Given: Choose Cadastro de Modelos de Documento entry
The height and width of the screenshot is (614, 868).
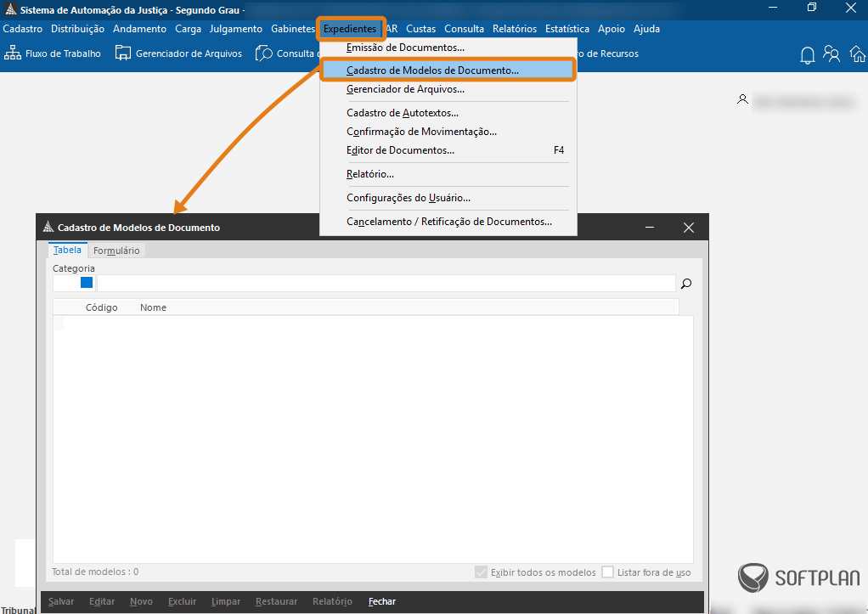Looking at the screenshot, I should pyautogui.click(x=448, y=70).
